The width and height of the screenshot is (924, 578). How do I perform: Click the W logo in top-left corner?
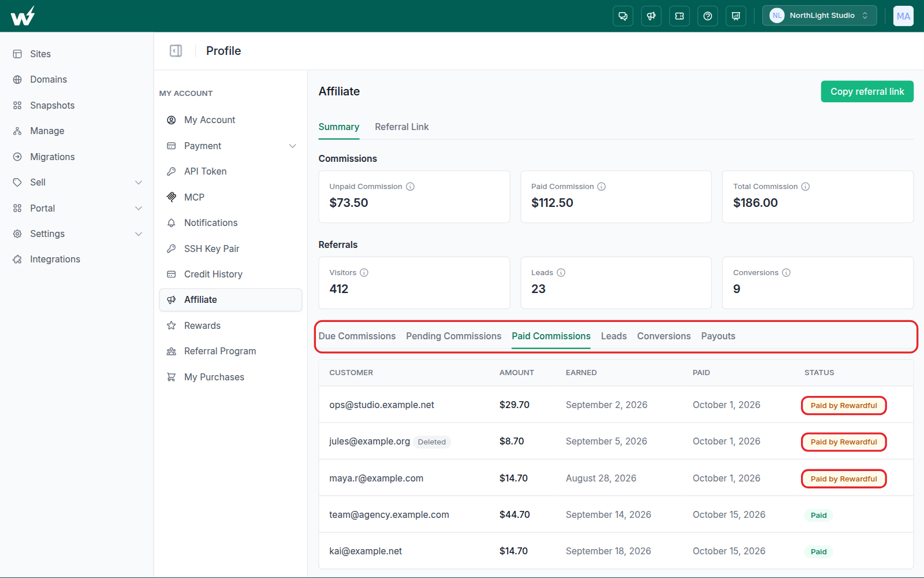pos(23,16)
